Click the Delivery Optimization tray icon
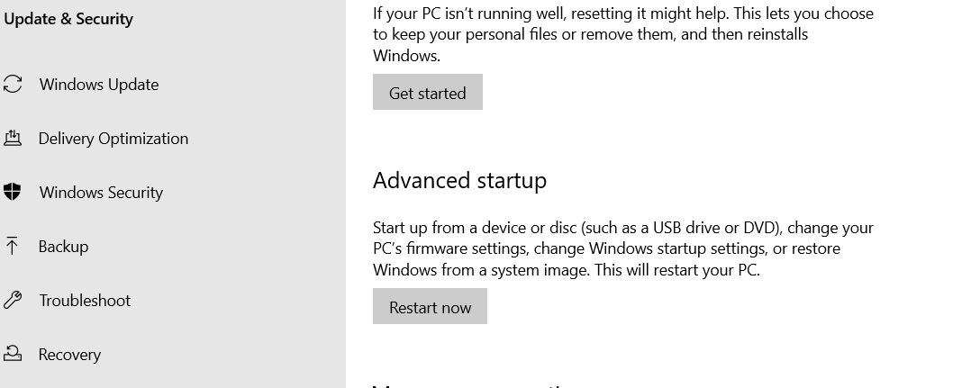This screenshot has height=388, width=980. tap(13, 138)
